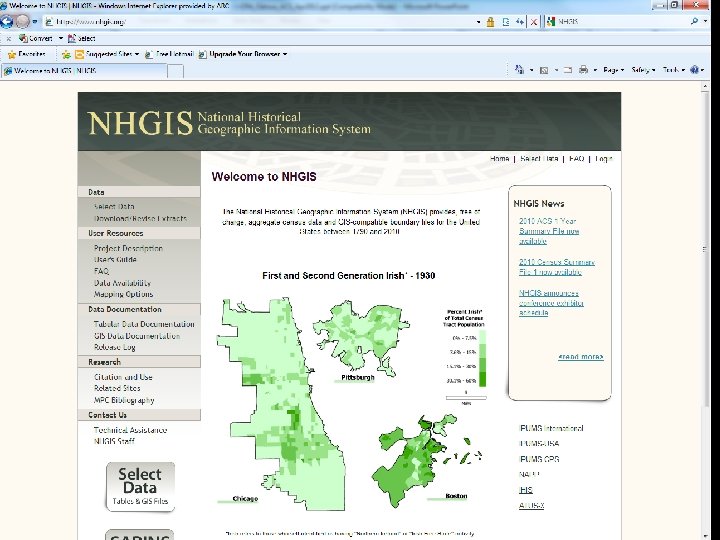The image size is (720, 540).
Task: Open the Safety menu
Action: tap(643, 70)
